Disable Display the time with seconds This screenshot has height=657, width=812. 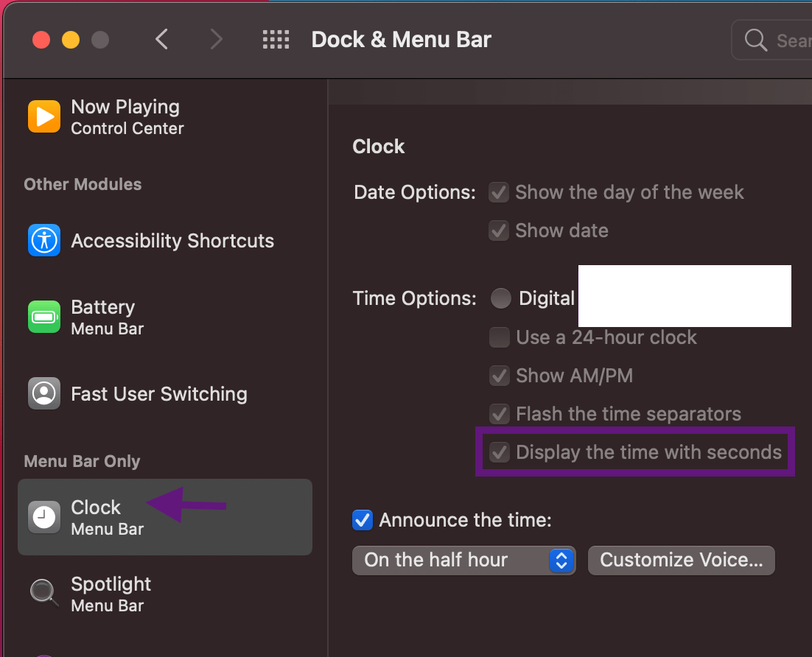pos(500,452)
